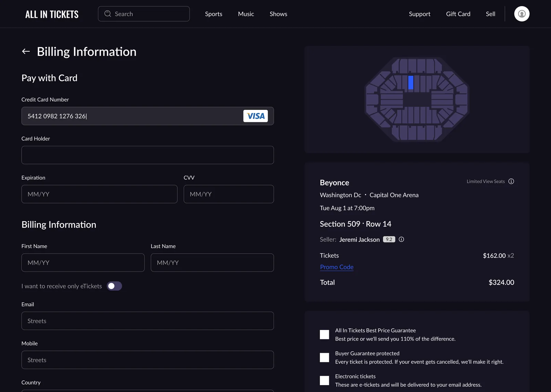Click the ALL IN TICKETS logo

point(52,14)
